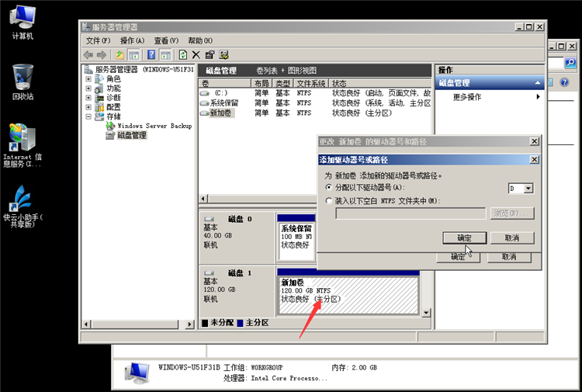The height and width of the screenshot is (392, 582).
Task: Open the 查看(V) menu
Action: coord(166,40)
